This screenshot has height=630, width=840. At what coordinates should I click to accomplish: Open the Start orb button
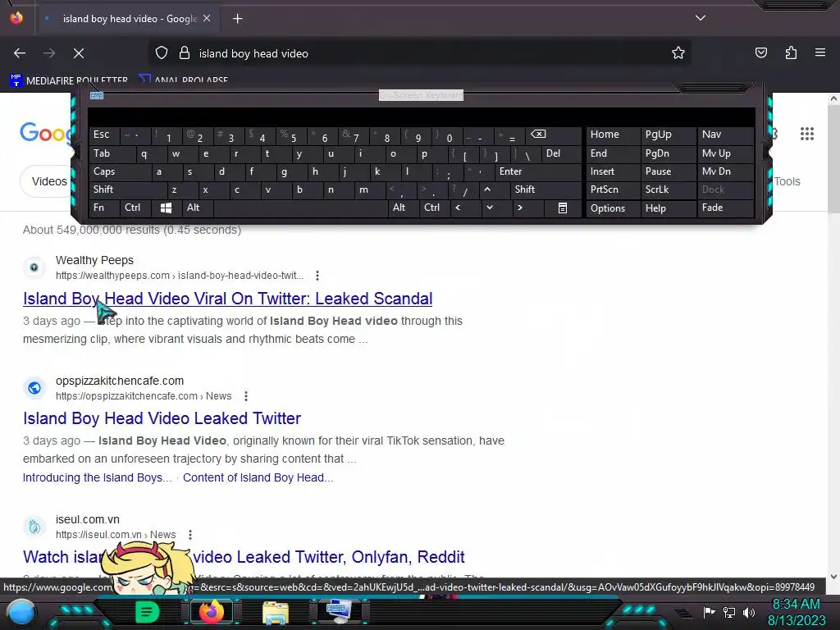tap(21, 612)
